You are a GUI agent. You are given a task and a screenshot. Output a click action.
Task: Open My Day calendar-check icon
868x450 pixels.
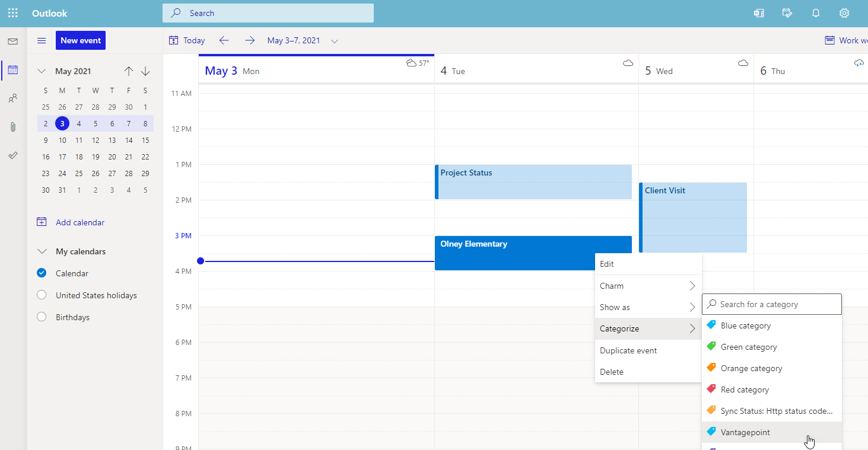[787, 13]
